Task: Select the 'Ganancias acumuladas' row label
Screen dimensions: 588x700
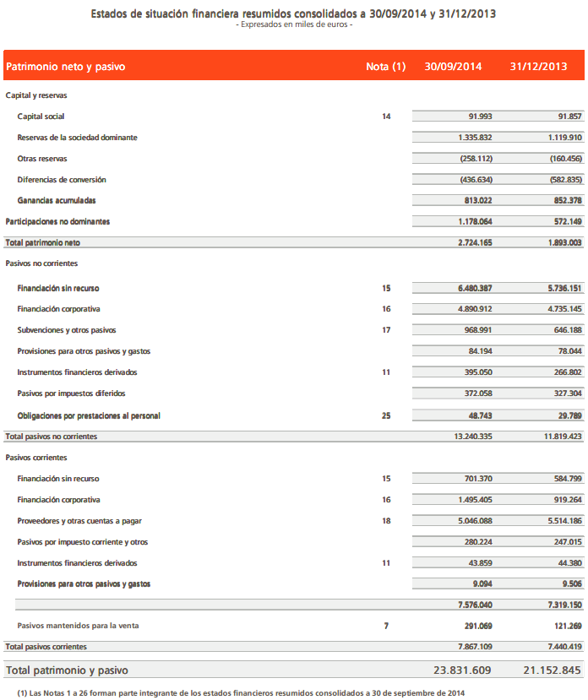Action: click(57, 201)
